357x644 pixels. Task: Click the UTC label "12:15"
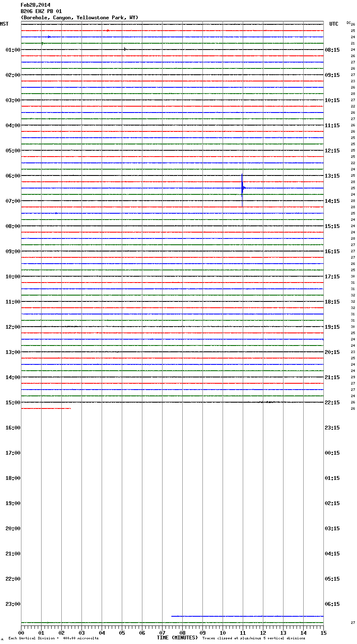pyautogui.click(x=332, y=151)
